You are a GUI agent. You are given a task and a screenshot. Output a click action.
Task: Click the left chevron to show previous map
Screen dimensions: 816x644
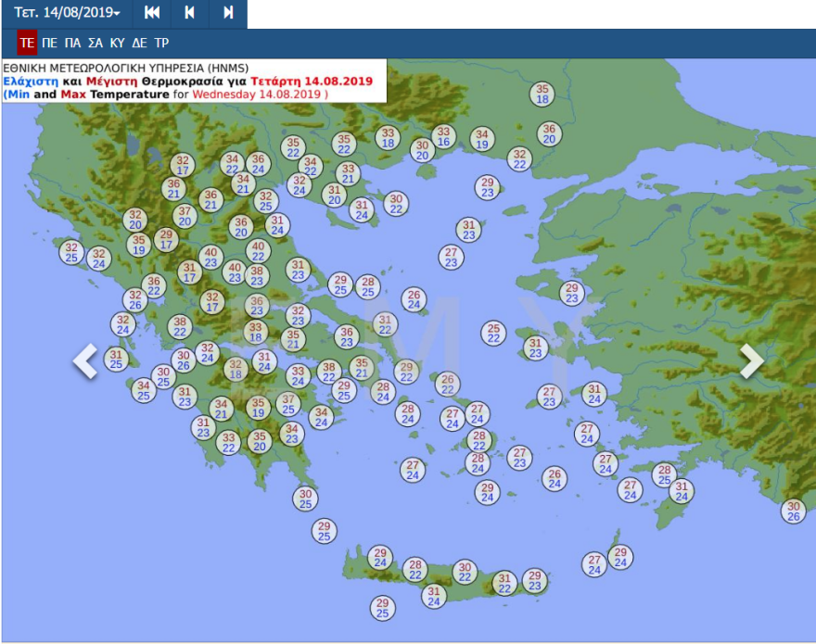click(x=85, y=361)
